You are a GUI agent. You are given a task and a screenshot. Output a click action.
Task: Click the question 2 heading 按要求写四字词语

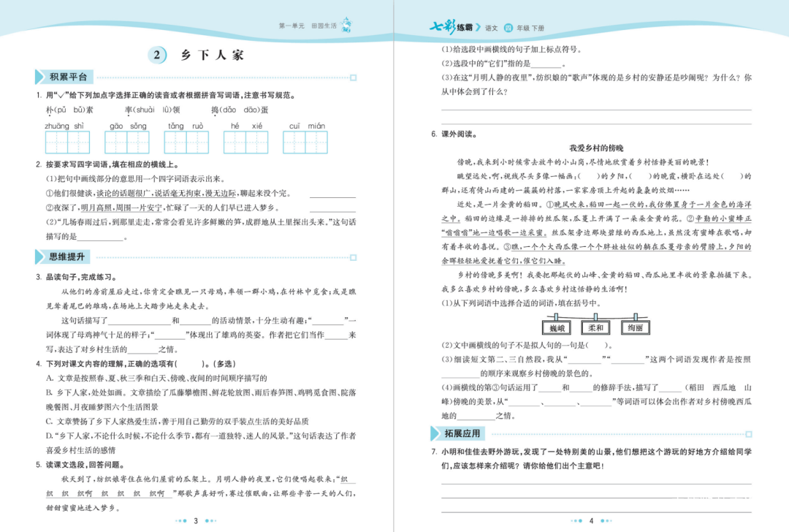[107, 164]
